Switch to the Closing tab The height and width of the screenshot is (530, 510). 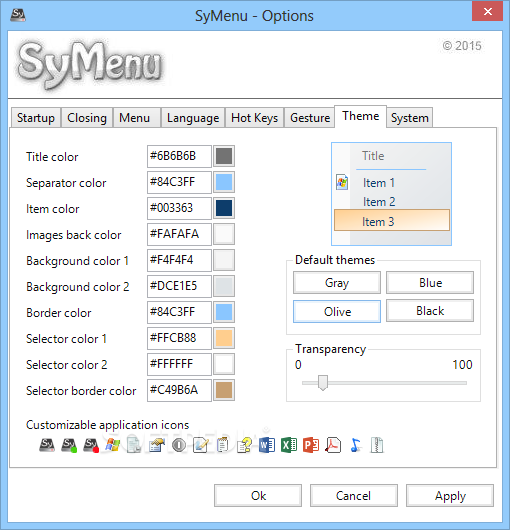(87, 118)
